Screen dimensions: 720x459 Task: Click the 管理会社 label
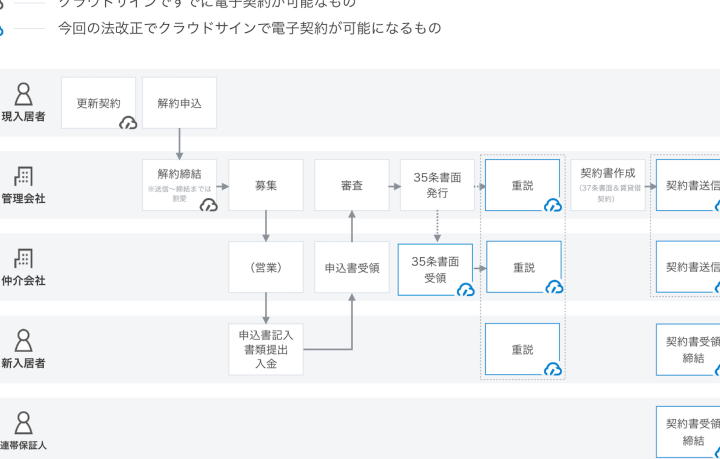click(x=23, y=199)
